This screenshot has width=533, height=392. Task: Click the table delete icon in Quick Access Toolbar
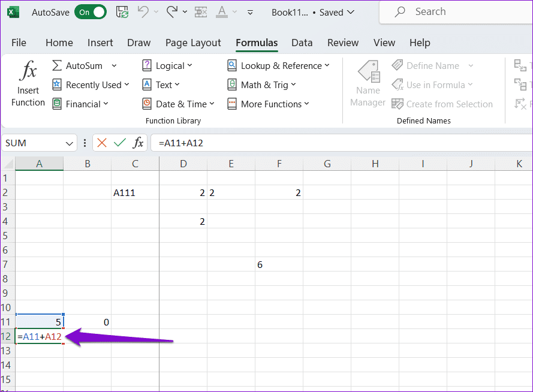click(201, 12)
